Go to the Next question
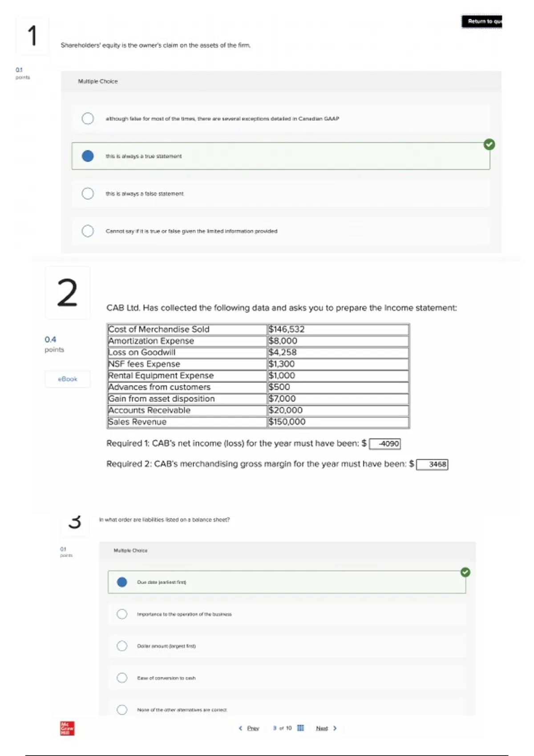Image resolution: width=534 pixels, height=756 pixels. (x=322, y=728)
